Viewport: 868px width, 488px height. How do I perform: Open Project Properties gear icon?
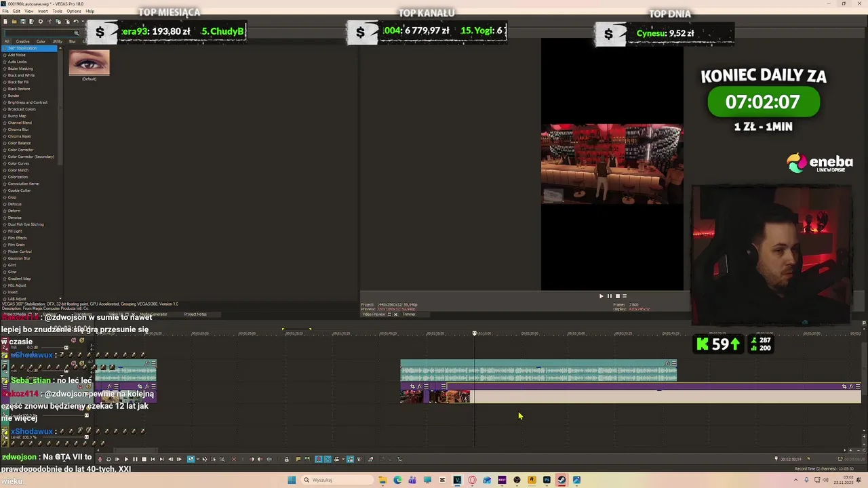41,22
